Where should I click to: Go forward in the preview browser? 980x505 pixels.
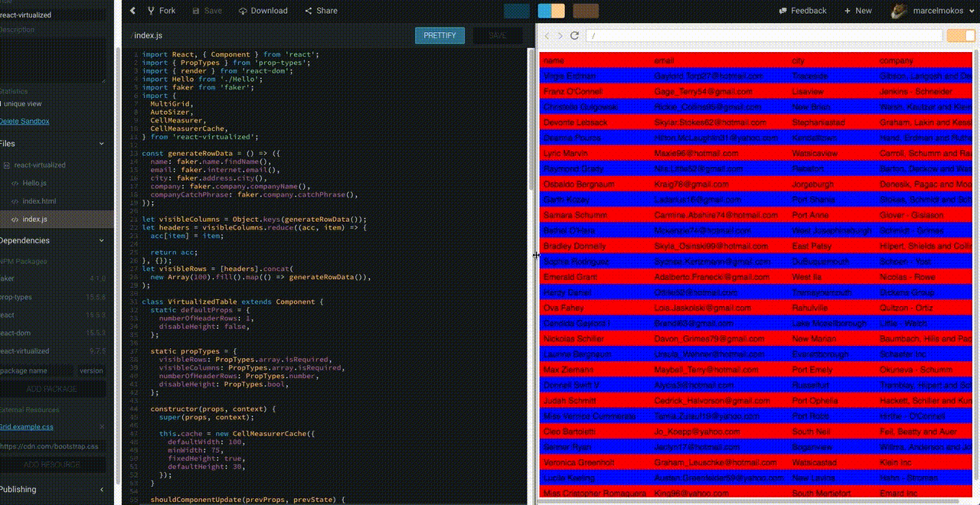(560, 36)
